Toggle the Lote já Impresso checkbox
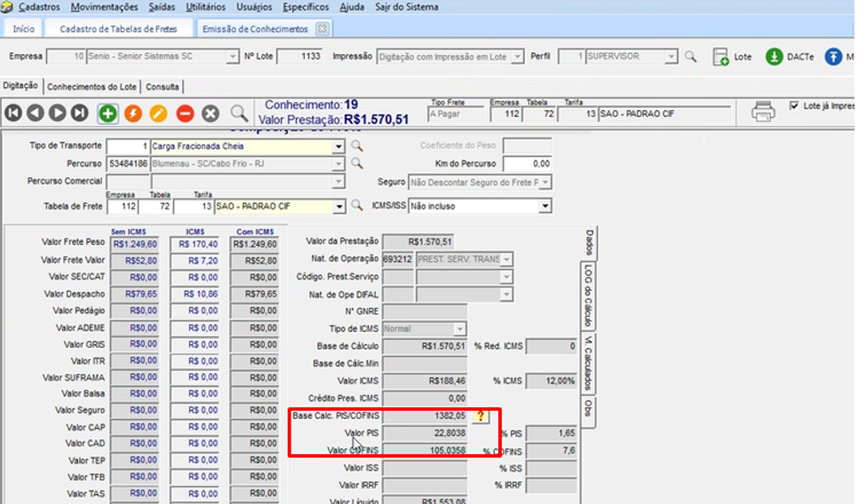858x504 pixels. pos(794,106)
